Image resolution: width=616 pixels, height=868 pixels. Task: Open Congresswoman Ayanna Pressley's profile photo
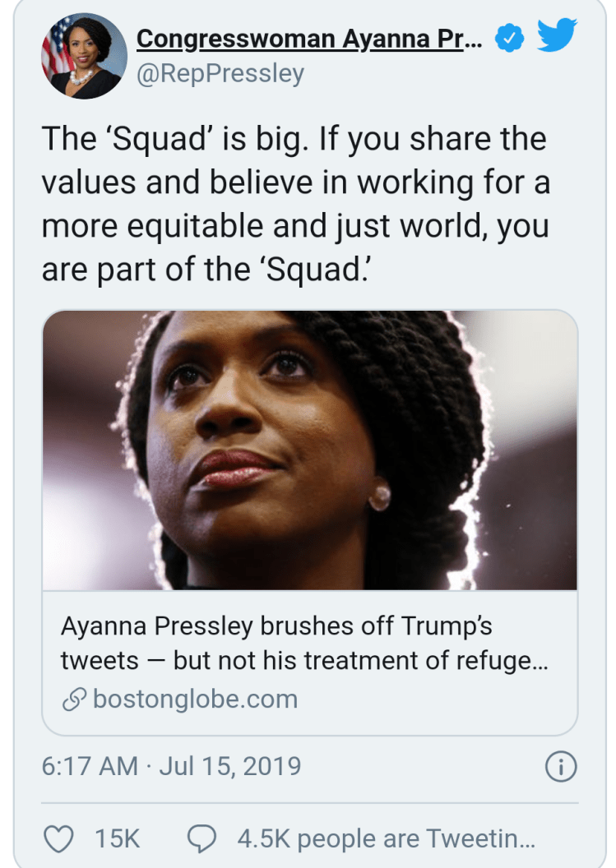point(81,56)
